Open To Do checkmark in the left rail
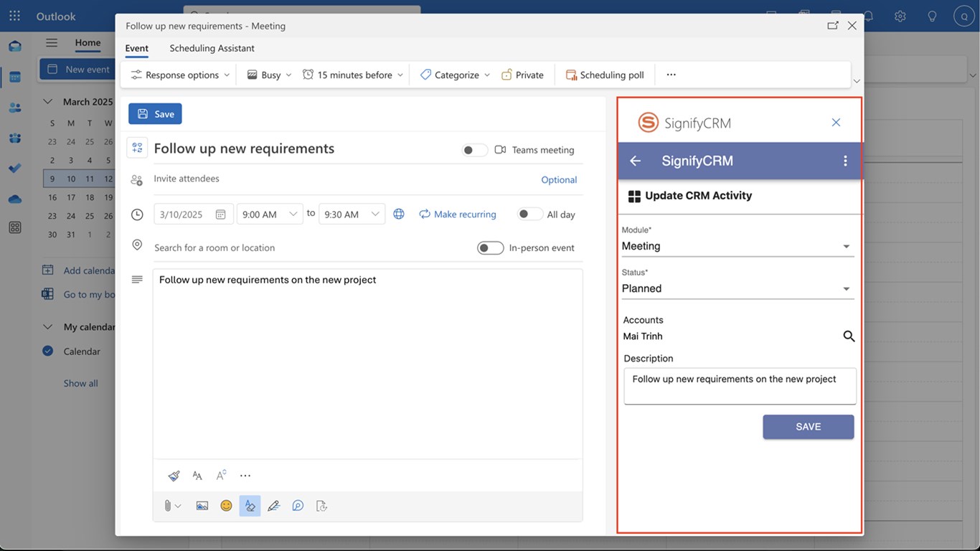Viewport: 980px width, 551px height. (x=14, y=168)
